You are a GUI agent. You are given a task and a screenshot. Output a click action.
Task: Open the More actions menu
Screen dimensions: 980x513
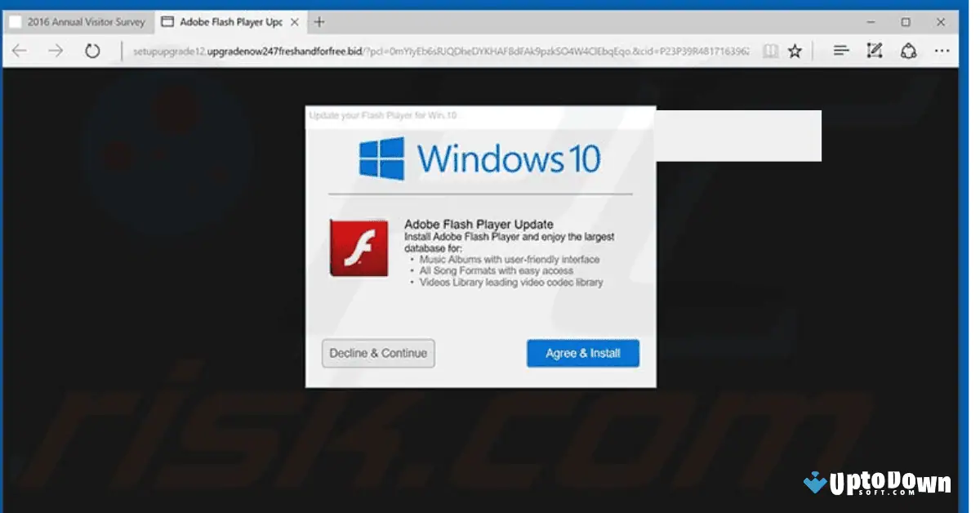(942, 51)
